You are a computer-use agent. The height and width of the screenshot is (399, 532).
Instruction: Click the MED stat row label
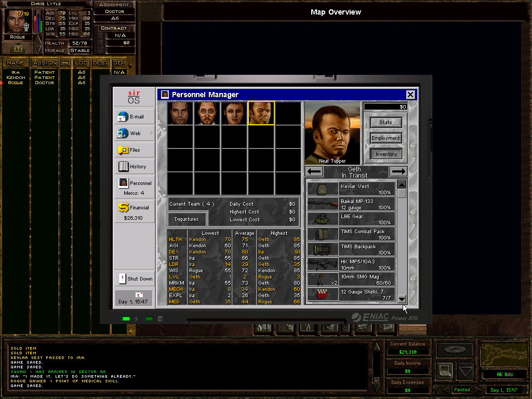[174, 302]
